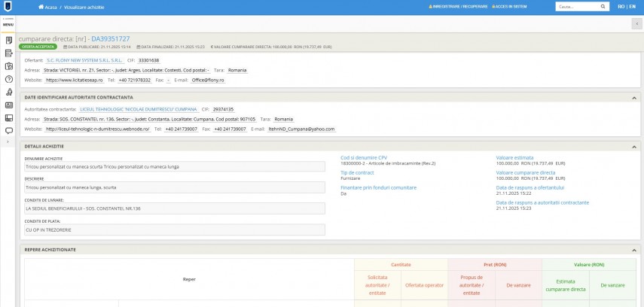644x307 pixels.
Task: Open the chat bubble sidebar icon
Action: click(x=8, y=130)
